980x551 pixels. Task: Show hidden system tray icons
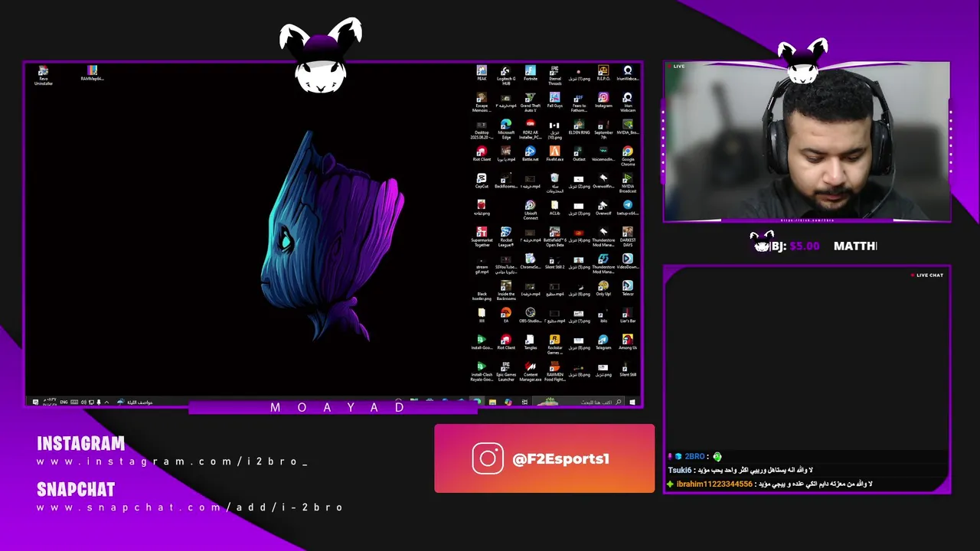pos(106,402)
